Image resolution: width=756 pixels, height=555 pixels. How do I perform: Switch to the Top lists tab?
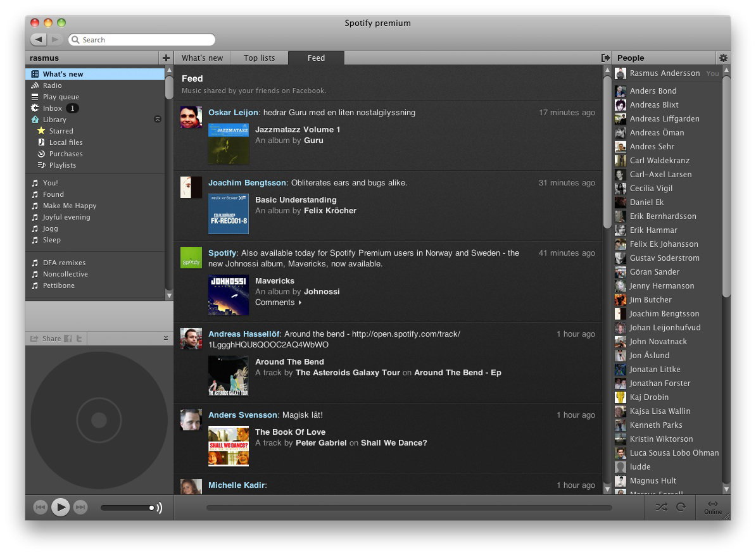260,58
